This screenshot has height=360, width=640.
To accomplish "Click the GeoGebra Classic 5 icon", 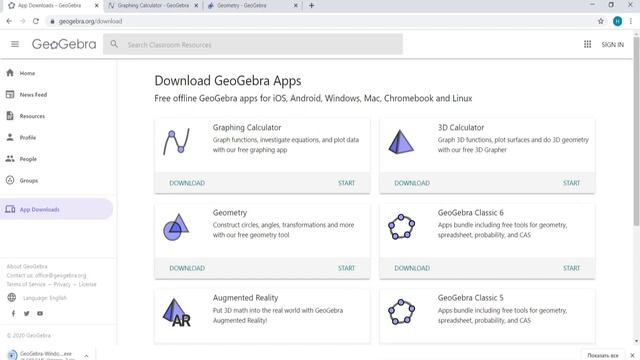I will [401, 312].
